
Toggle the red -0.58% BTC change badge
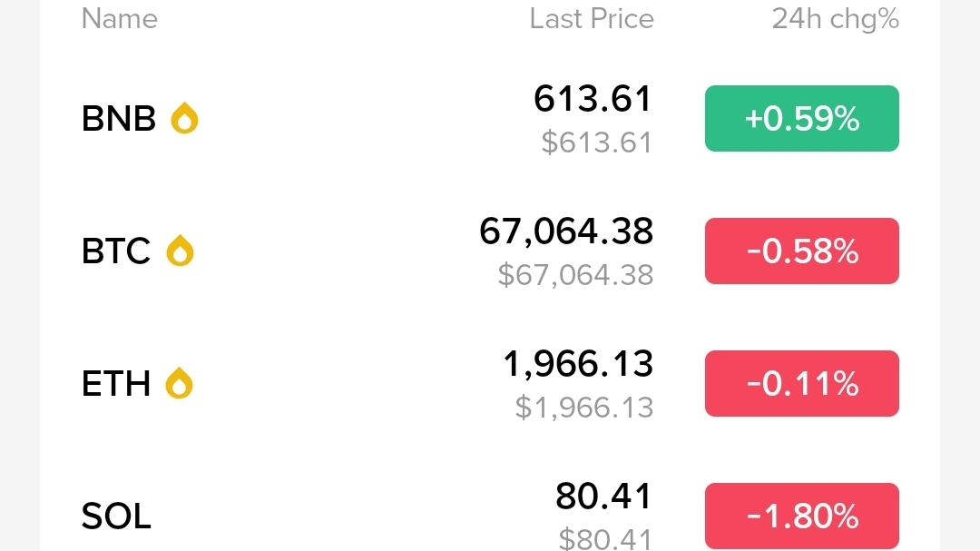801,251
